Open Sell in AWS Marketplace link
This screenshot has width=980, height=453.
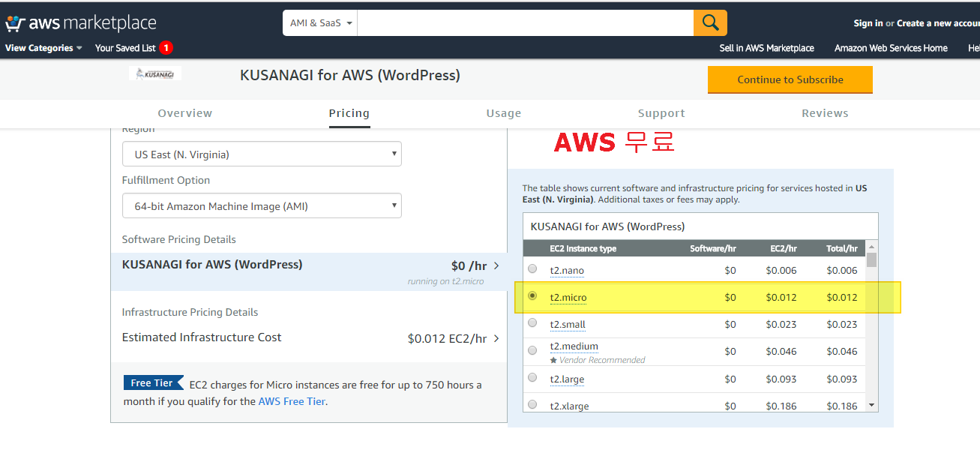tap(766, 48)
